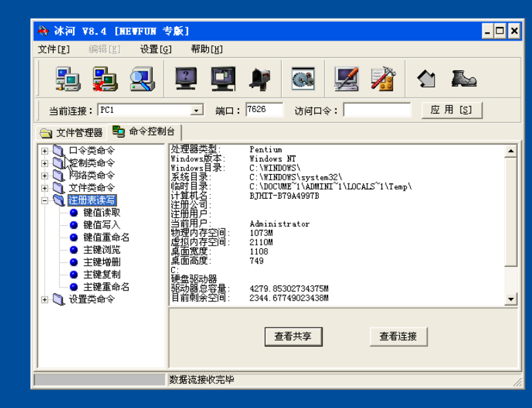Screen dimensions: 532x408
Task: Select 主键重命名 command
Action: (106, 287)
